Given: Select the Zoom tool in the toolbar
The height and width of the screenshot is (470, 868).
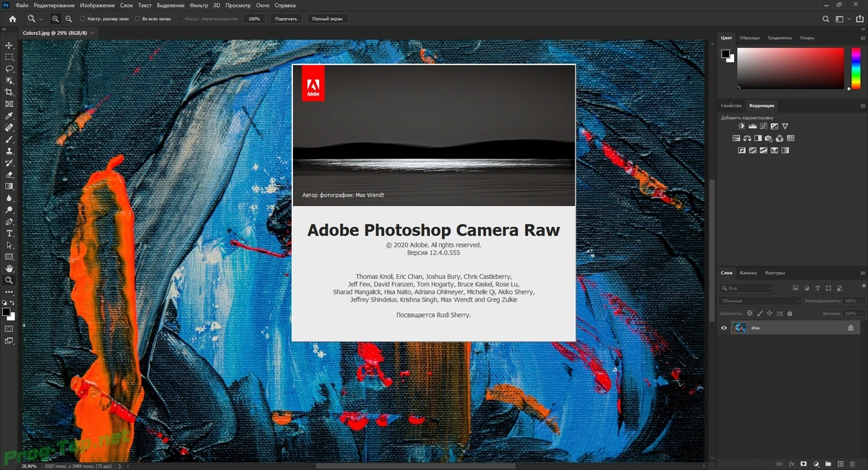Looking at the screenshot, I should click(x=9, y=280).
